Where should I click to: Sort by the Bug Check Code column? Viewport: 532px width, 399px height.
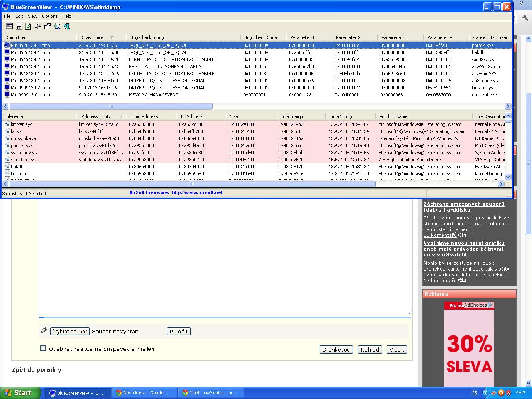tap(264, 37)
